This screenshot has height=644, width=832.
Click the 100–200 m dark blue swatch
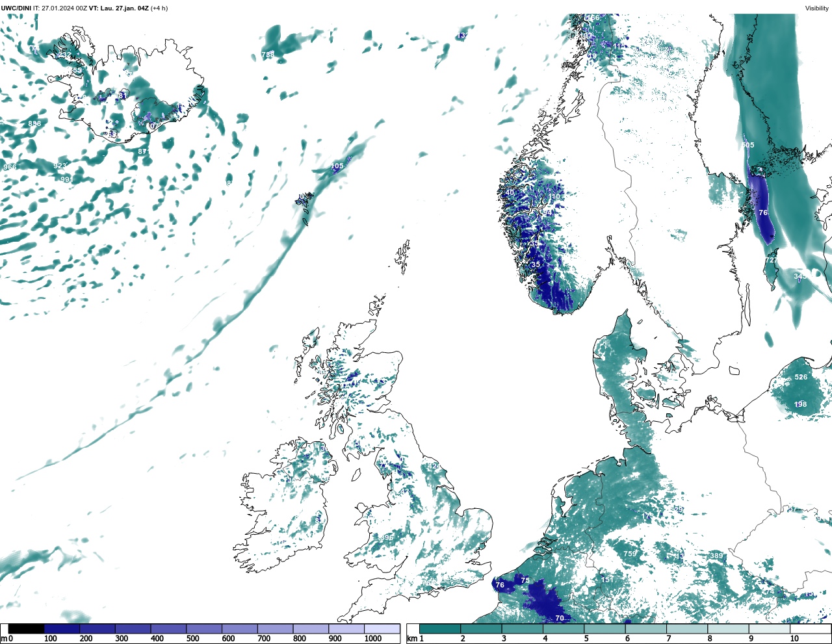coord(62,628)
